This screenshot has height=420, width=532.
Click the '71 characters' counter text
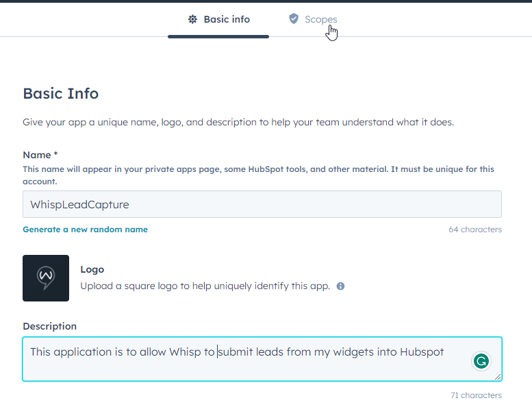point(476,395)
